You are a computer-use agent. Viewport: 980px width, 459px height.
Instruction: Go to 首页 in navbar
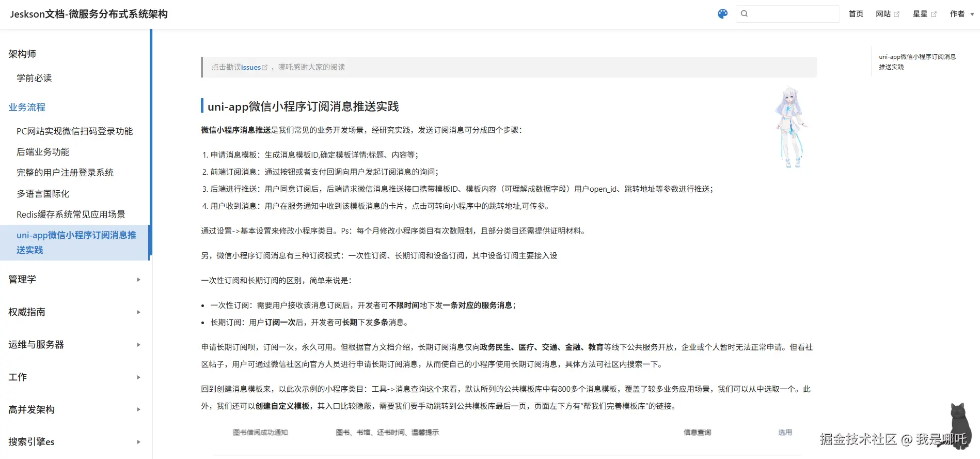(856, 14)
